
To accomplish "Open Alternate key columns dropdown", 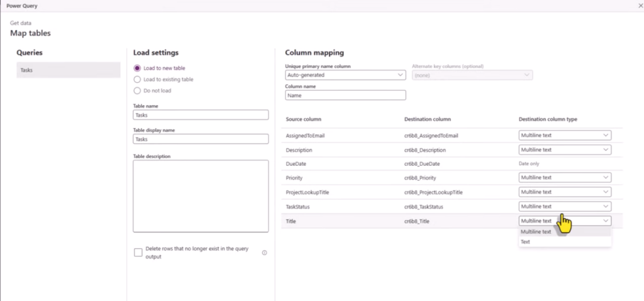I will [472, 75].
